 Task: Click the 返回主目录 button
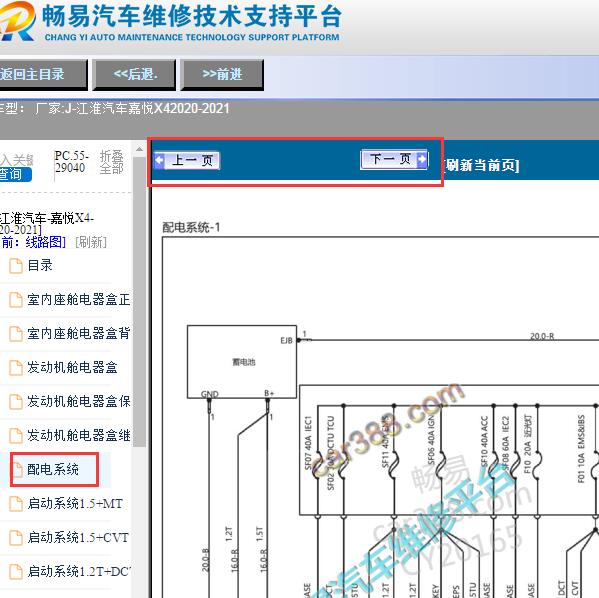pyautogui.click(x=43, y=75)
